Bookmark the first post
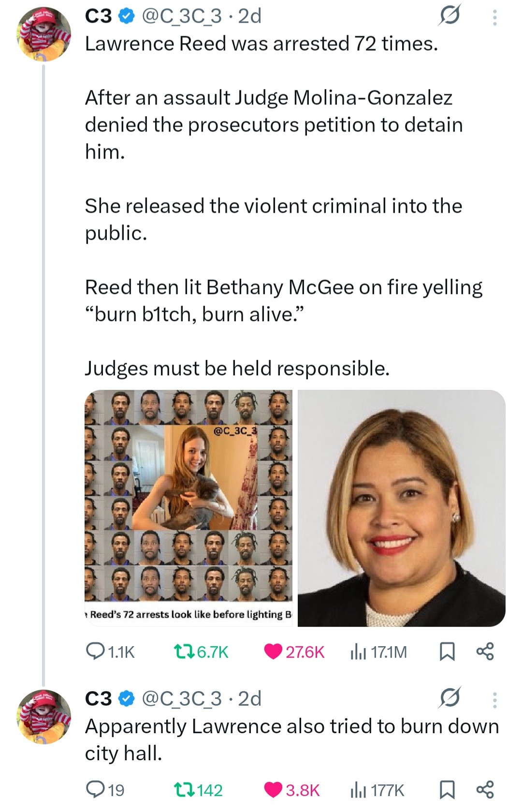522x812 pixels. pos(447,651)
